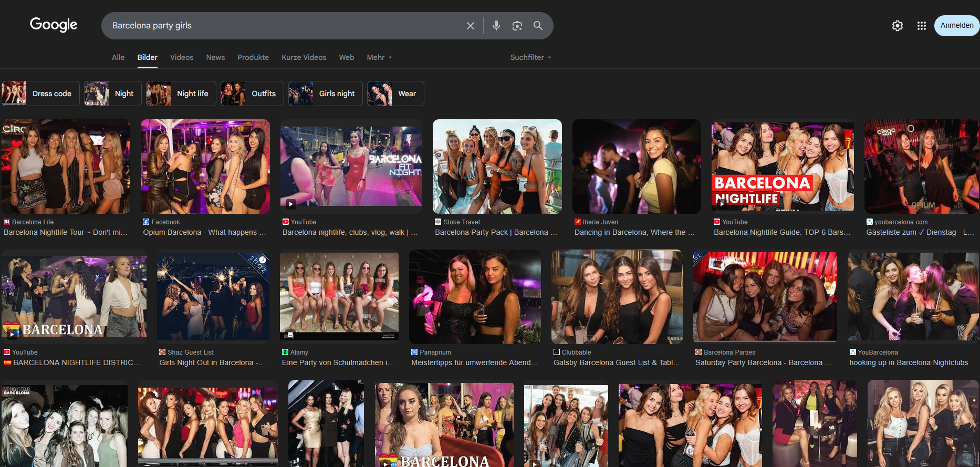Screen dimensions: 980x467
Task: Switch to the Kurze Videos tab
Action: (x=304, y=57)
